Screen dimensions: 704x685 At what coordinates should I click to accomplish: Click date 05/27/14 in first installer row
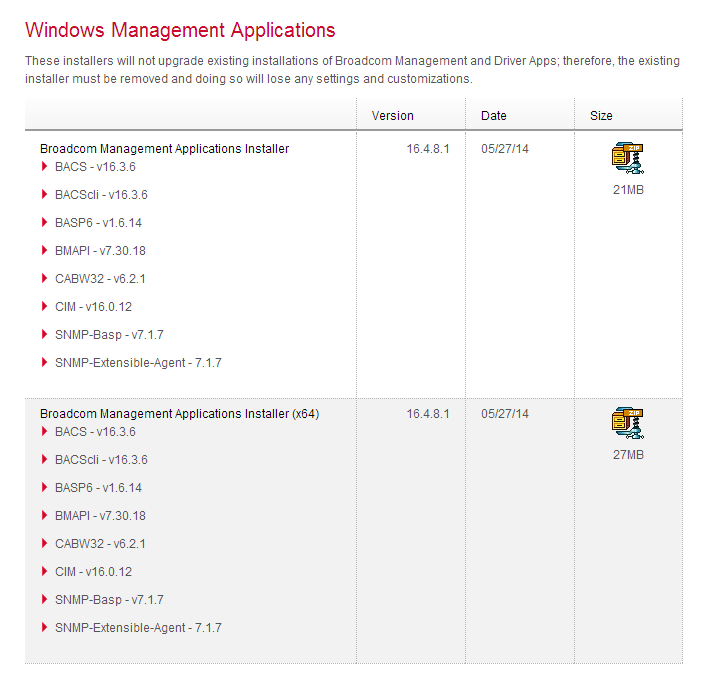pyautogui.click(x=505, y=149)
